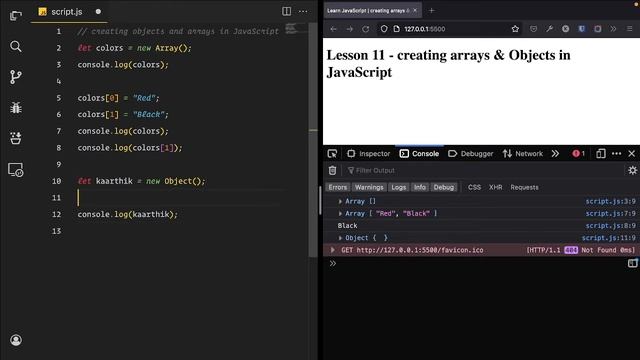Toggle the Errors filter
The height and width of the screenshot is (360, 640).
338,187
